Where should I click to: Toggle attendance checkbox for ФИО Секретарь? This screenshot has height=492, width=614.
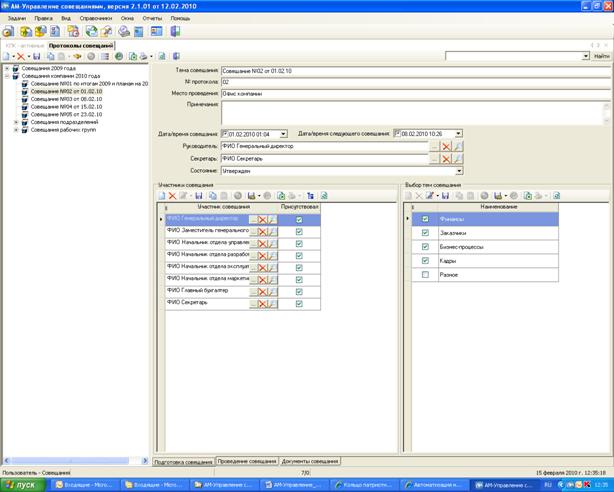(298, 303)
